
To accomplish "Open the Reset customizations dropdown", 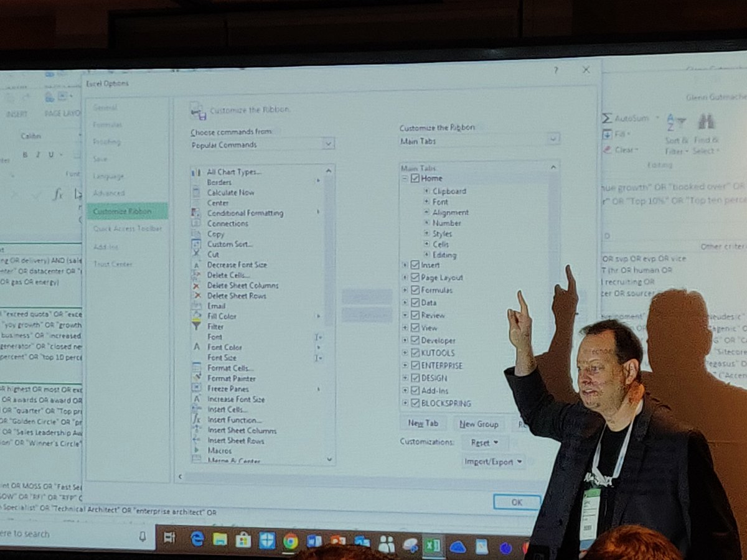I will (x=485, y=442).
